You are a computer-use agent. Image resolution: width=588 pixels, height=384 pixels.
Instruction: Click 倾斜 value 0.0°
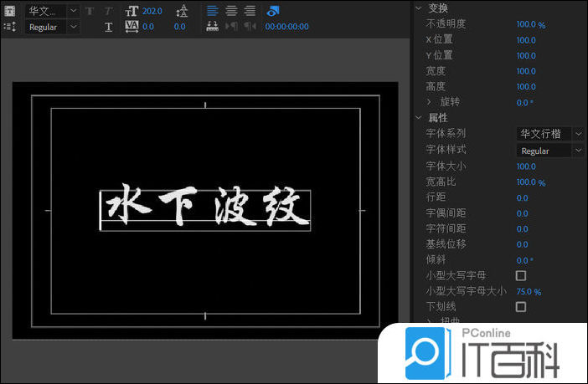[524, 260]
